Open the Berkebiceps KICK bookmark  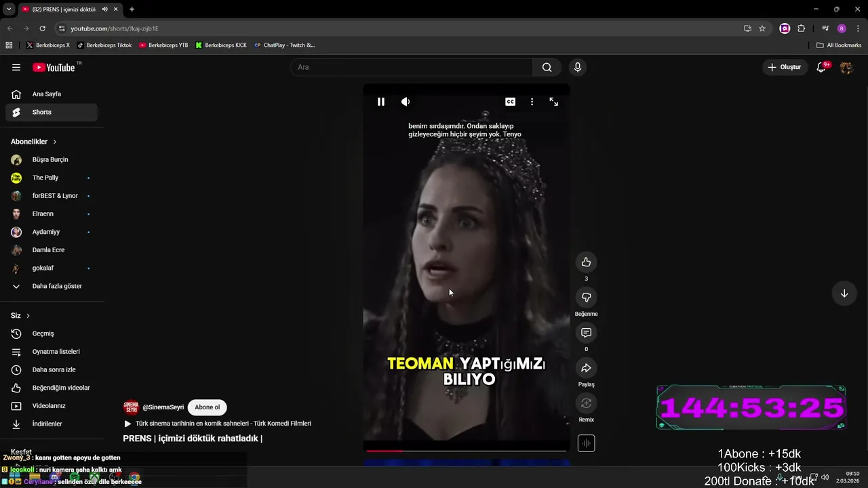pos(221,45)
